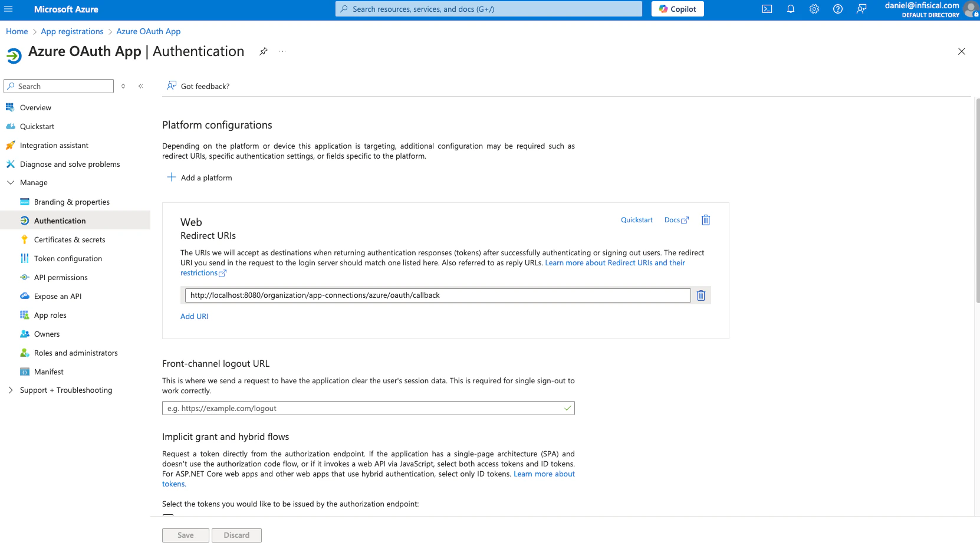Delete the Web platform with trash icon

coord(706,220)
